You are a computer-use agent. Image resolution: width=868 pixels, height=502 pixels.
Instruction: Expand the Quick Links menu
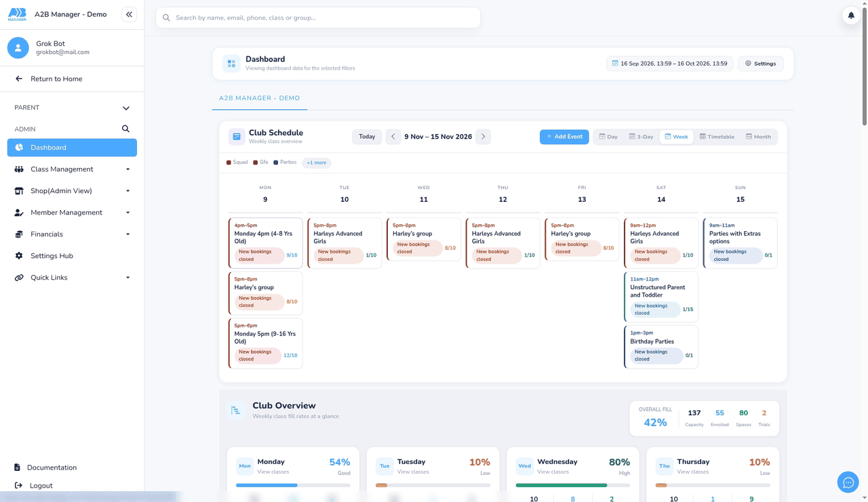point(72,278)
